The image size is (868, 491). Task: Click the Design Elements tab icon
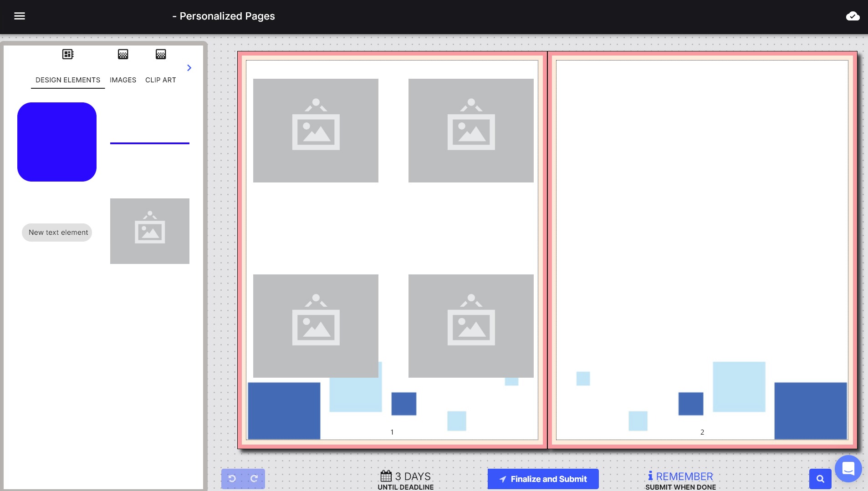pos(68,54)
